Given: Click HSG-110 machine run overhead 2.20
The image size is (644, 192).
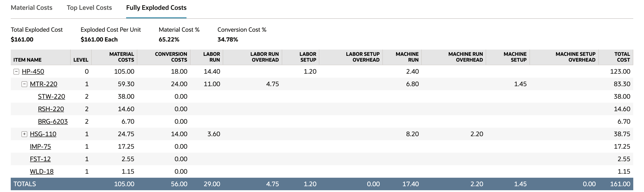Looking at the screenshot, I should tap(477, 134).
